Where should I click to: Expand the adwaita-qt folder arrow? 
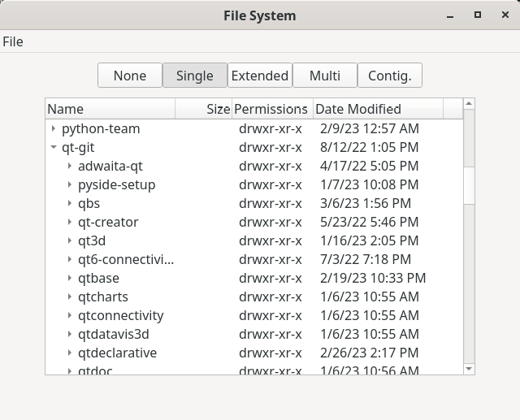click(70, 166)
